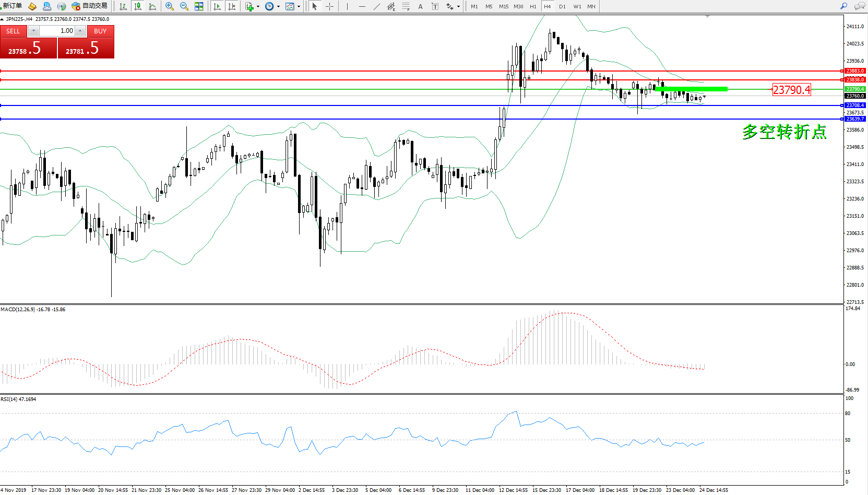Screen dimensions: 868x495
Task: Pick the horizontal line drawing tool
Action: [x=362, y=6]
